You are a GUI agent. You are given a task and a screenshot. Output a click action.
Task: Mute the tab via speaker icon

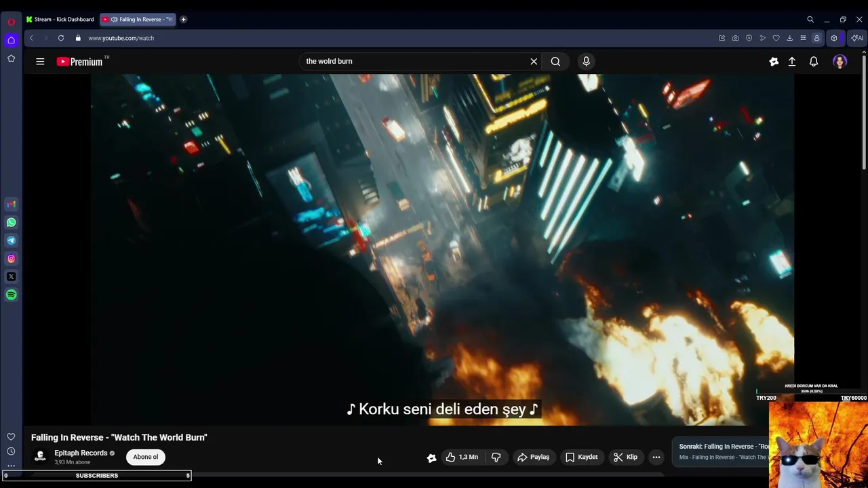point(114,20)
